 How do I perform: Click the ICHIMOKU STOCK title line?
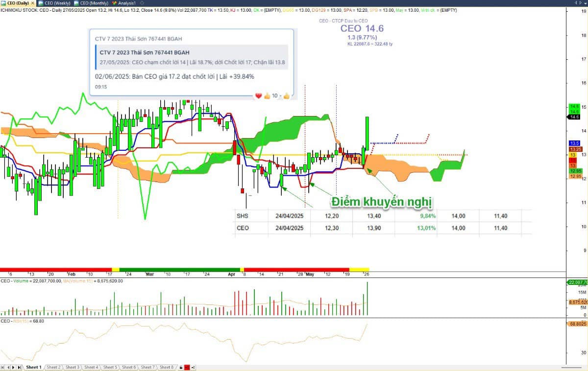click(x=229, y=9)
